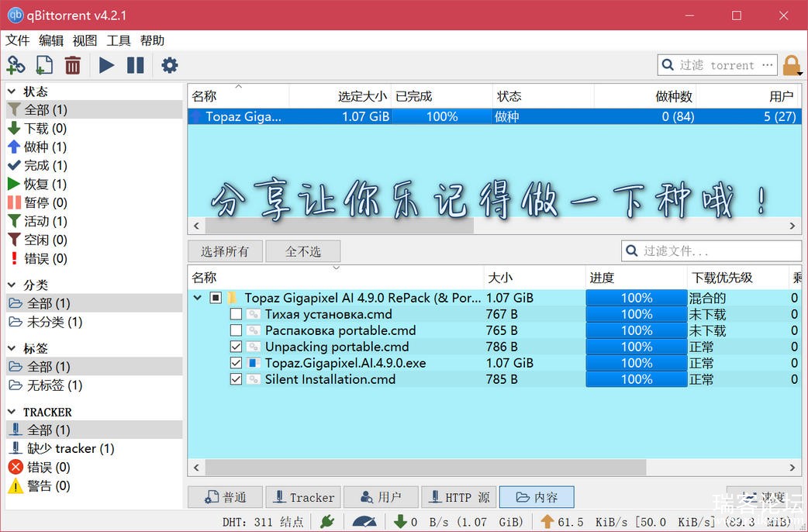Switch to the 用户 tab
The width and height of the screenshot is (808, 532).
pos(381,497)
